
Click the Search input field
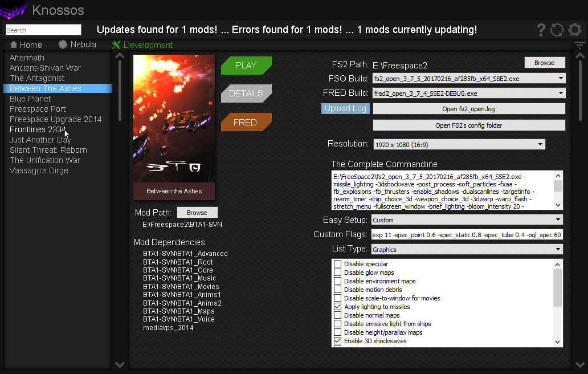pyautogui.click(x=43, y=30)
